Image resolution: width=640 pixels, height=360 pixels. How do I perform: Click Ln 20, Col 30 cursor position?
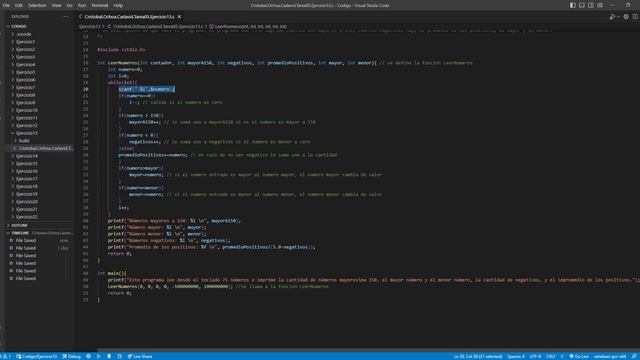(x=478, y=356)
